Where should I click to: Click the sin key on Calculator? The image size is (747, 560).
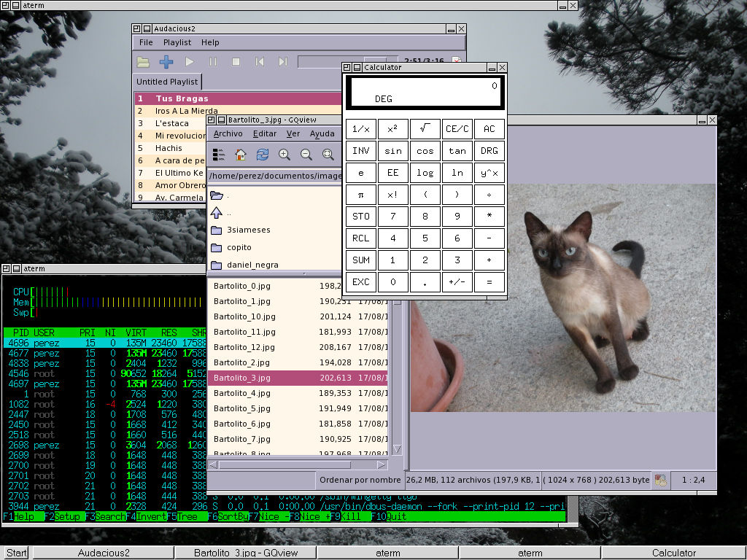coord(393,151)
